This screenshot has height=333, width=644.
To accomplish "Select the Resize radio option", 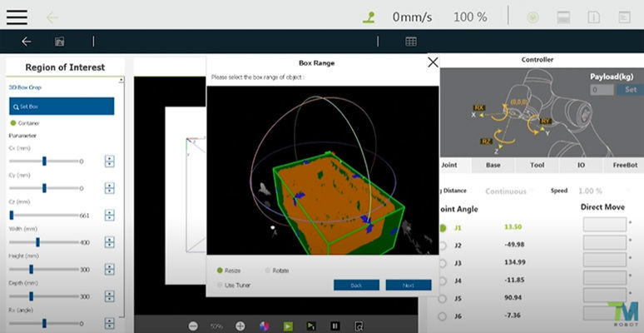I will click(x=220, y=271).
